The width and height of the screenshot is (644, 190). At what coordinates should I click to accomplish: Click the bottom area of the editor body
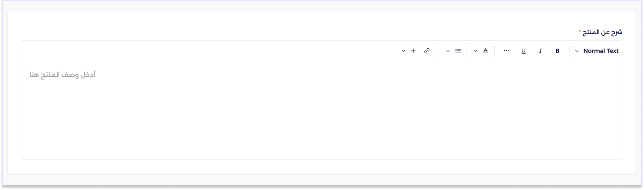tap(321, 149)
